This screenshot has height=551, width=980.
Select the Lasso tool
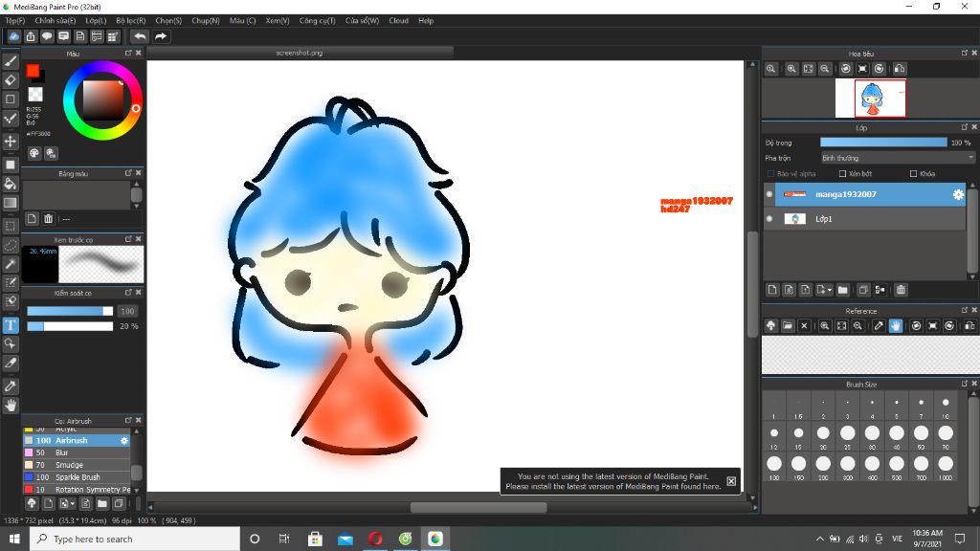pyautogui.click(x=11, y=245)
